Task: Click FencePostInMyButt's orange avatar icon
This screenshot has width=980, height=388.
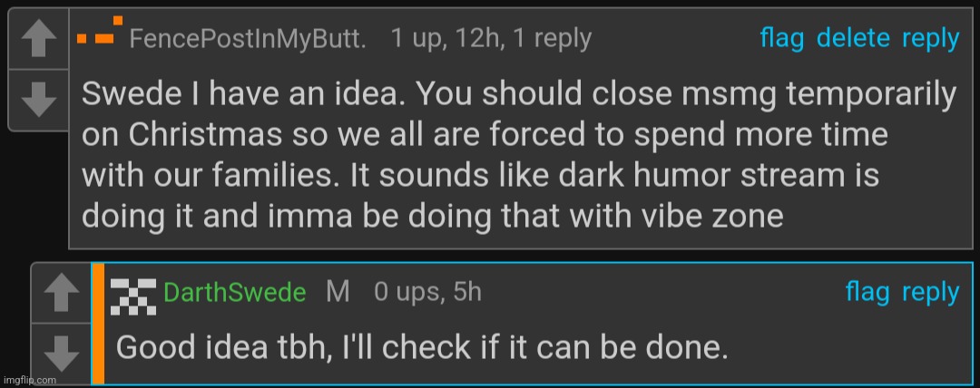Action: click(99, 31)
